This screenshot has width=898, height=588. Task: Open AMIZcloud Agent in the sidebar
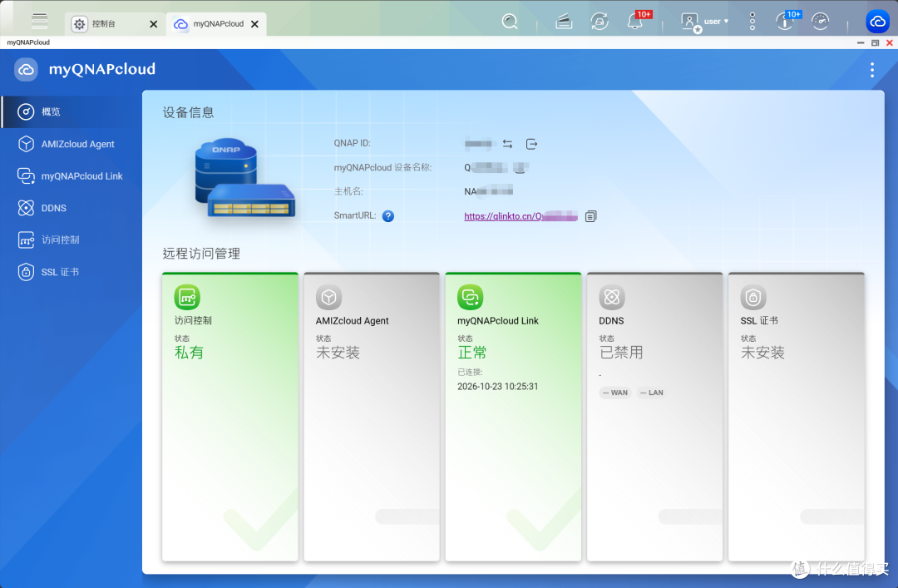pyautogui.click(x=71, y=144)
